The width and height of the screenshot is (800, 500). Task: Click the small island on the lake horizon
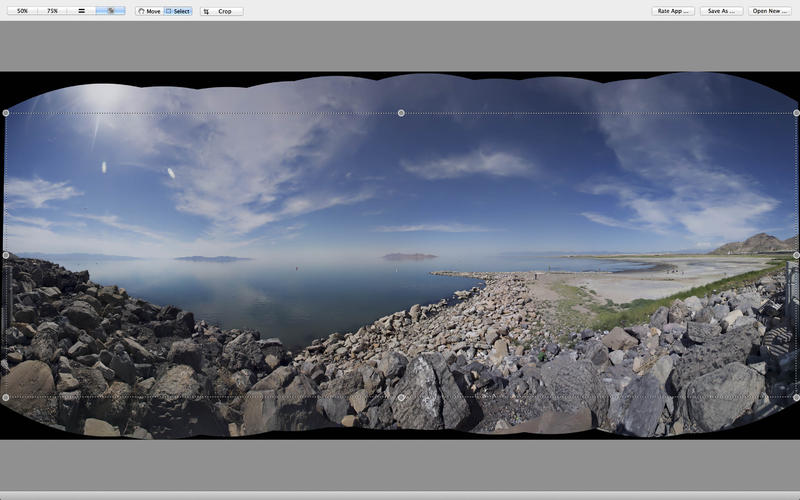[x=409, y=257]
